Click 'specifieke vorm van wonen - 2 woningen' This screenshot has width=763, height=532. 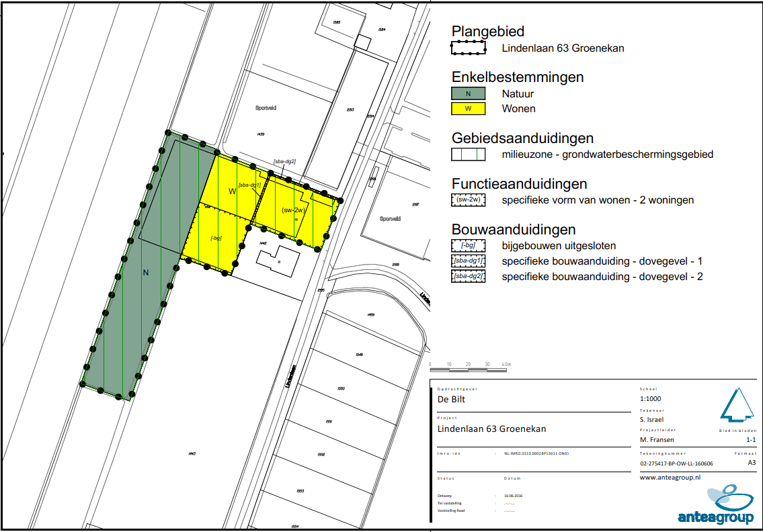pyautogui.click(x=598, y=200)
